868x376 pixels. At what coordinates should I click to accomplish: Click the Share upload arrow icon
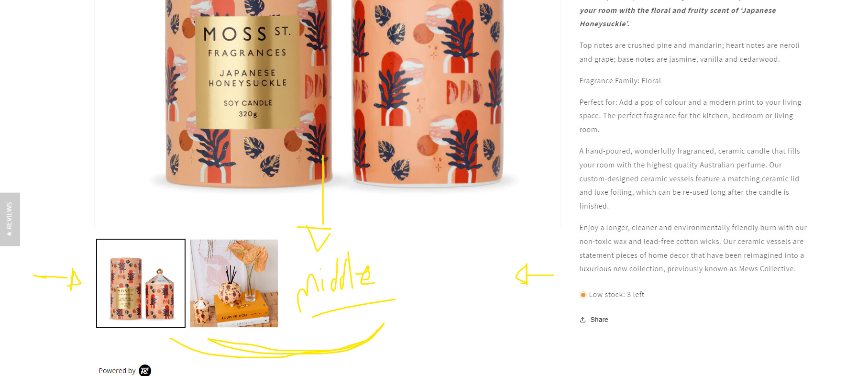582,320
